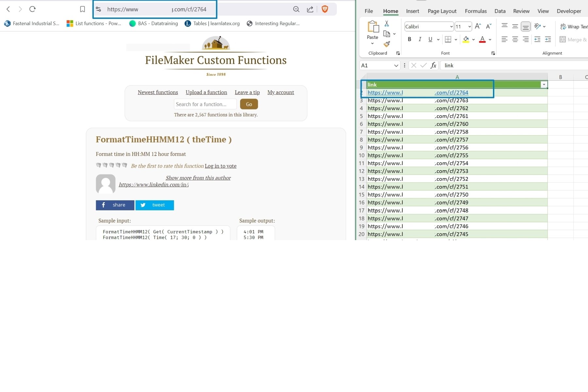
Task: Expand Paste options arrow
Action: [x=372, y=43]
